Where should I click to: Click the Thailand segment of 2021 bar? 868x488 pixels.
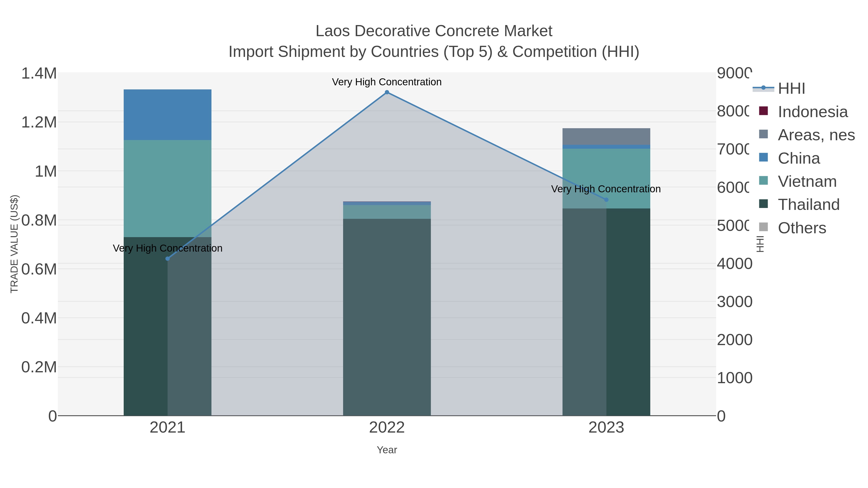(168, 326)
